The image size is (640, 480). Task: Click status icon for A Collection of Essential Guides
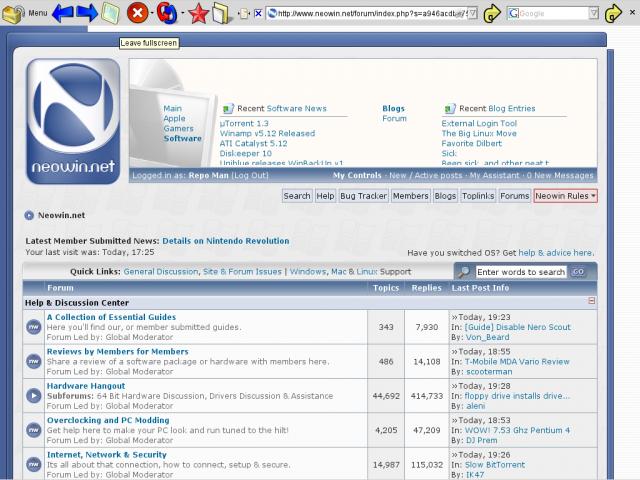pos(34,327)
